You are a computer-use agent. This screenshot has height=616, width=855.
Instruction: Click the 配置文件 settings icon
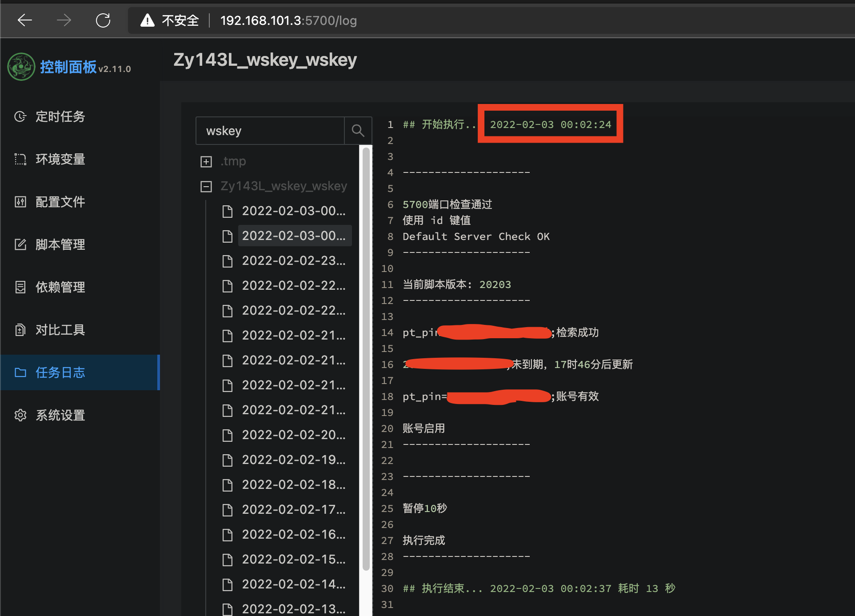pos(20,202)
